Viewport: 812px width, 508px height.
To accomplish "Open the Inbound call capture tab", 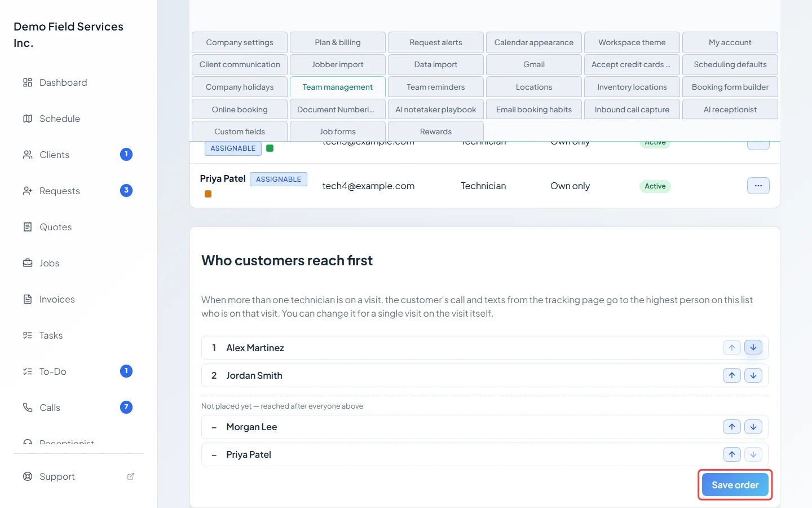I will [x=632, y=110].
